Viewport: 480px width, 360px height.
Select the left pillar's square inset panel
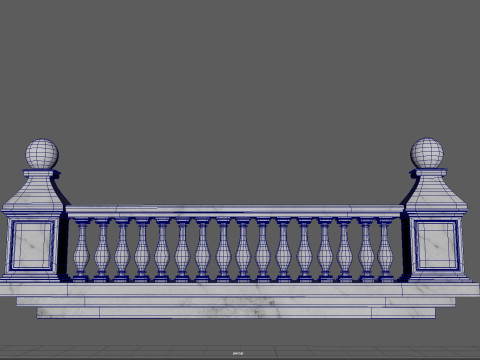(x=32, y=245)
